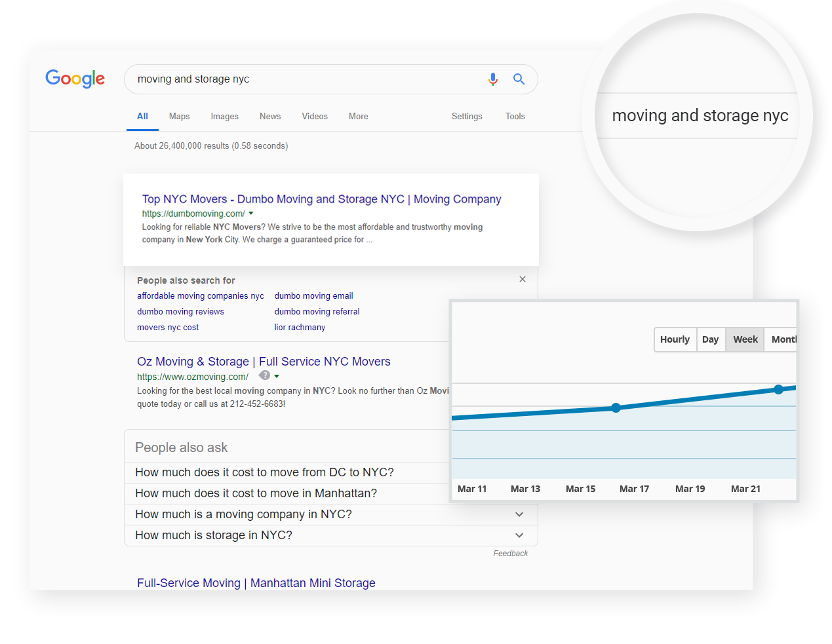Image resolution: width=832 pixels, height=644 pixels.
Task: Switch to the Videos tab
Action: 315,117
